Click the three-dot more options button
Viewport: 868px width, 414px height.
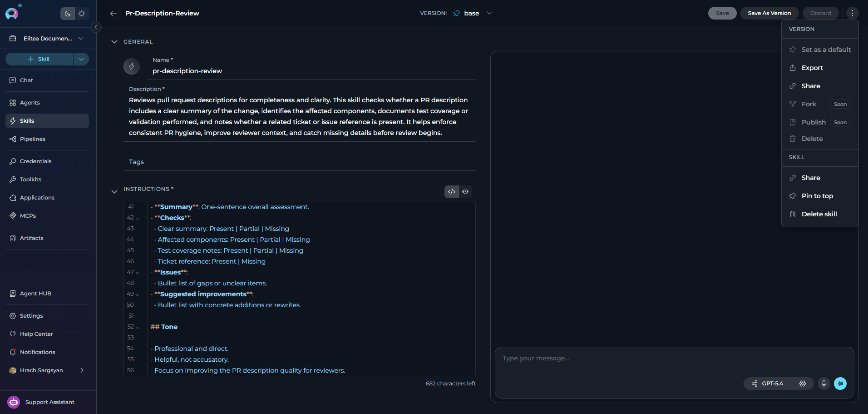(x=852, y=13)
